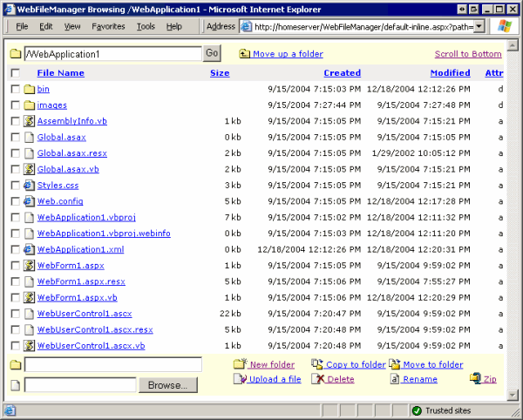
Task: Open the Favorites menu
Action: pyautogui.click(x=108, y=26)
